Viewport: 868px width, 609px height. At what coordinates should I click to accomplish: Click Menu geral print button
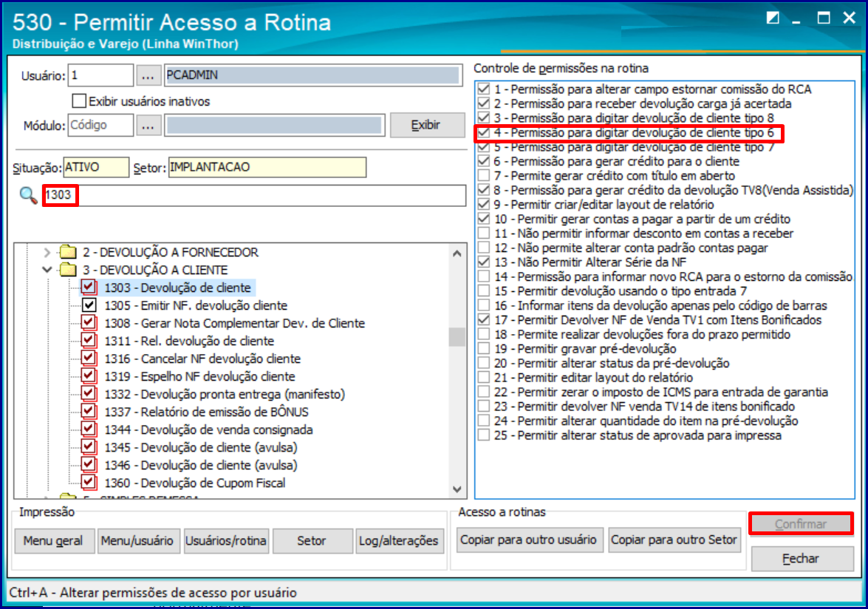coord(53,541)
